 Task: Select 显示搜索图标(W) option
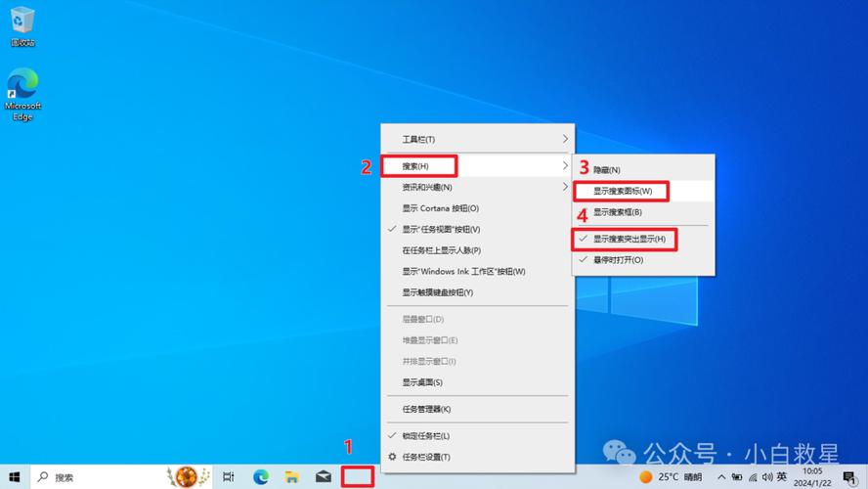[643, 191]
